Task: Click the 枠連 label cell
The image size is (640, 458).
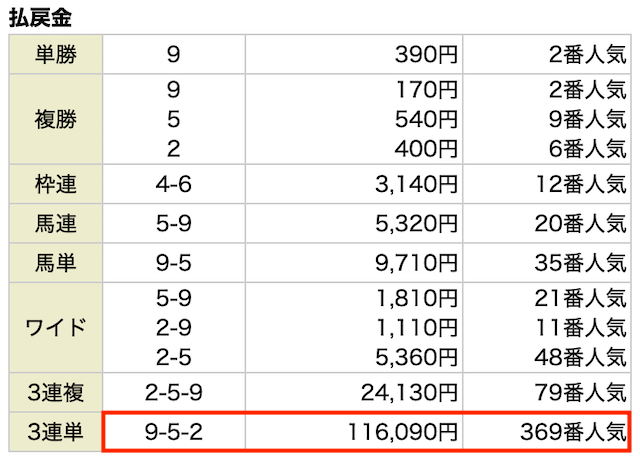Action: [56, 184]
